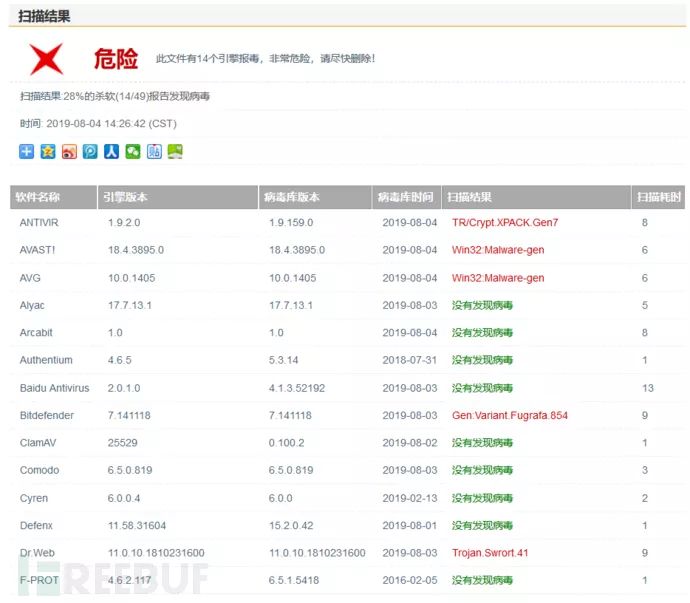Click the AVAST! software name
Image resolution: width=690 pixels, height=603 pixels.
[37, 250]
